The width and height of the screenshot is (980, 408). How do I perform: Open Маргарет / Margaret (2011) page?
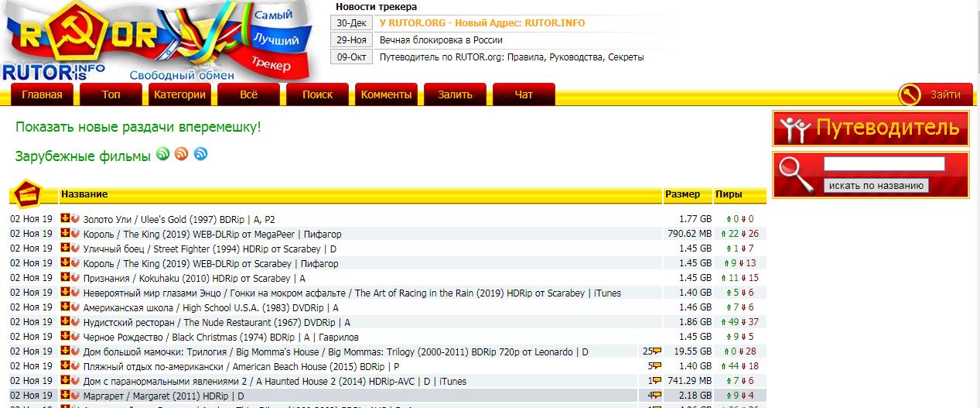tap(163, 396)
